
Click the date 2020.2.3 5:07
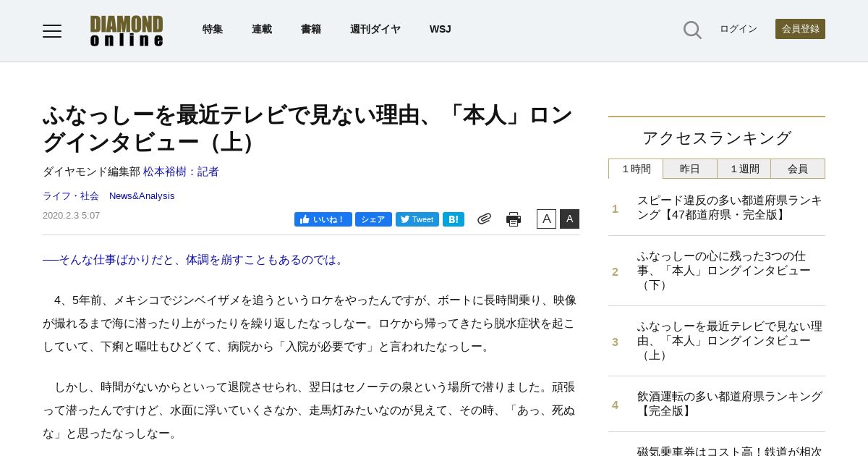(x=72, y=216)
